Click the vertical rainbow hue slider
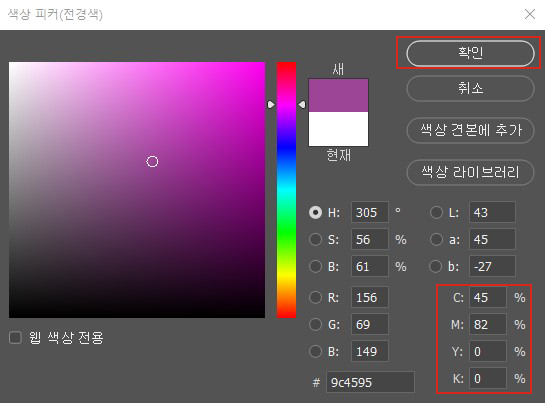Screen dimensions: 545x403 pyautogui.click(x=286, y=190)
